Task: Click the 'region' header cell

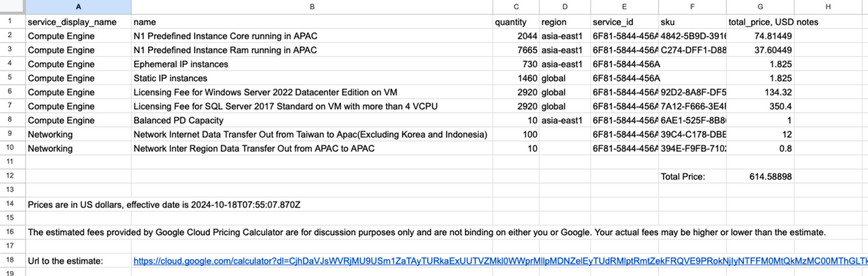Action: [x=565, y=22]
